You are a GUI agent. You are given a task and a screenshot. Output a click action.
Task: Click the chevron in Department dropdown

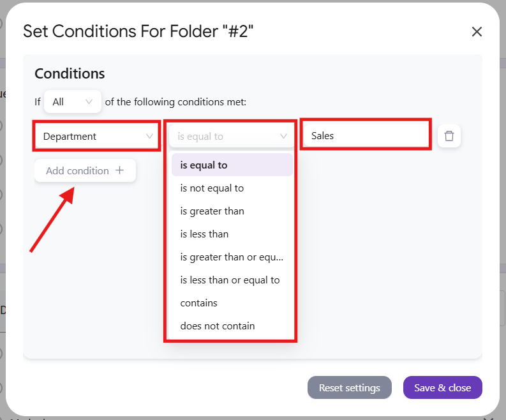point(150,136)
